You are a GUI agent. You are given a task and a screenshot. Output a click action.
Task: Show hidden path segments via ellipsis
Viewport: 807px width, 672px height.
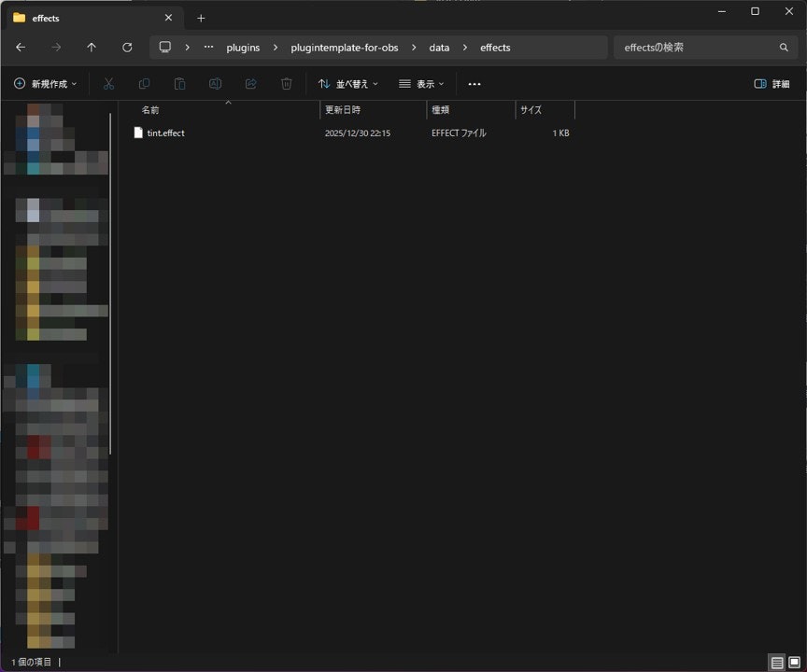click(x=208, y=48)
